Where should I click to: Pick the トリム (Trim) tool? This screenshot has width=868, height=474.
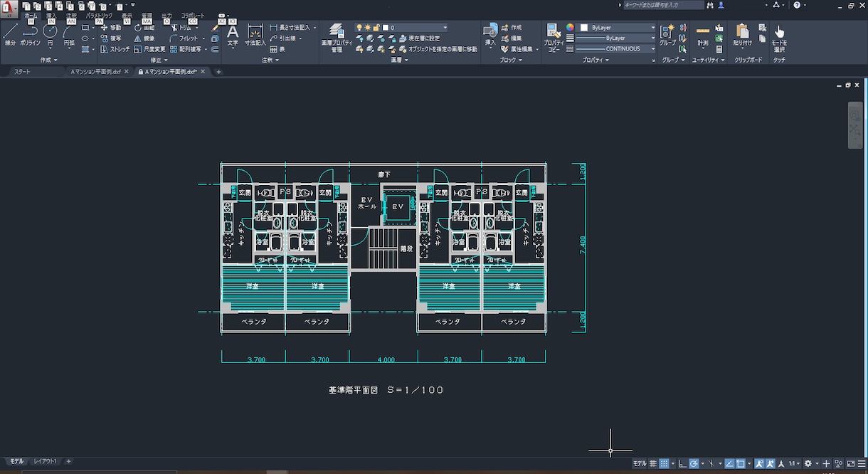[181, 28]
